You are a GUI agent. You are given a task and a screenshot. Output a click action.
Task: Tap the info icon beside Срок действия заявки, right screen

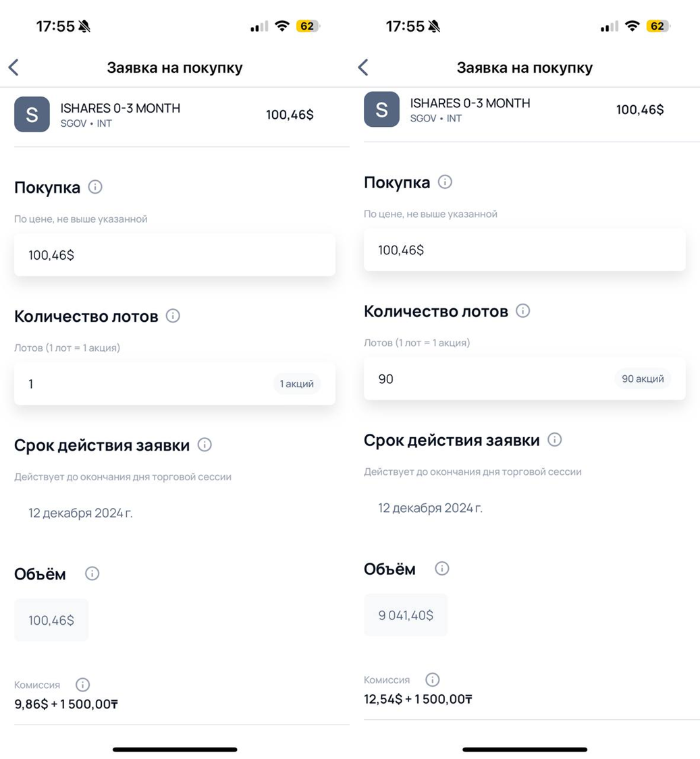pyautogui.click(x=554, y=440)
